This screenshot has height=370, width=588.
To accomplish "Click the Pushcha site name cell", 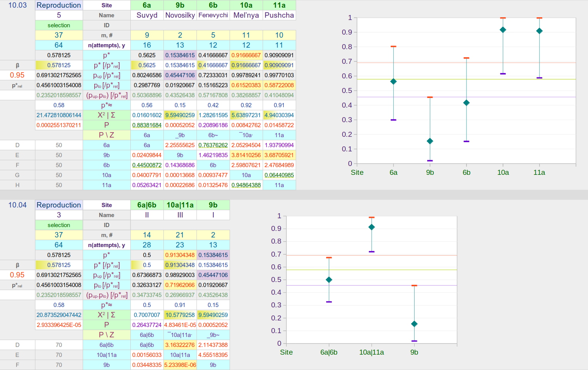I will click(279, 15).
